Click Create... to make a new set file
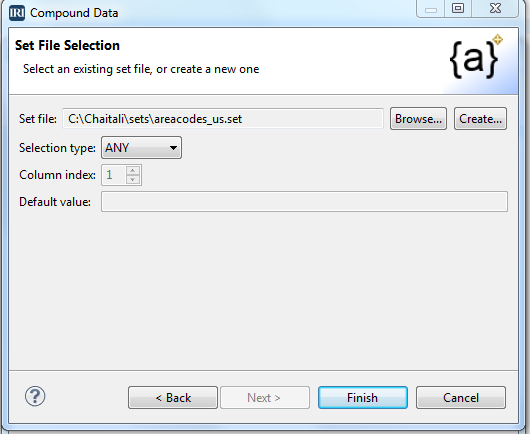 click(x=480, y=119)
